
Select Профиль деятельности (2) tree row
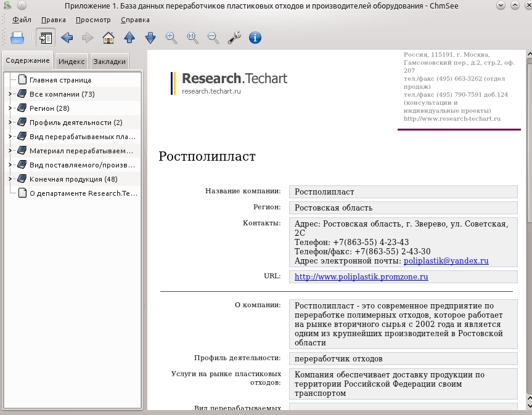(x=73, y=123)
